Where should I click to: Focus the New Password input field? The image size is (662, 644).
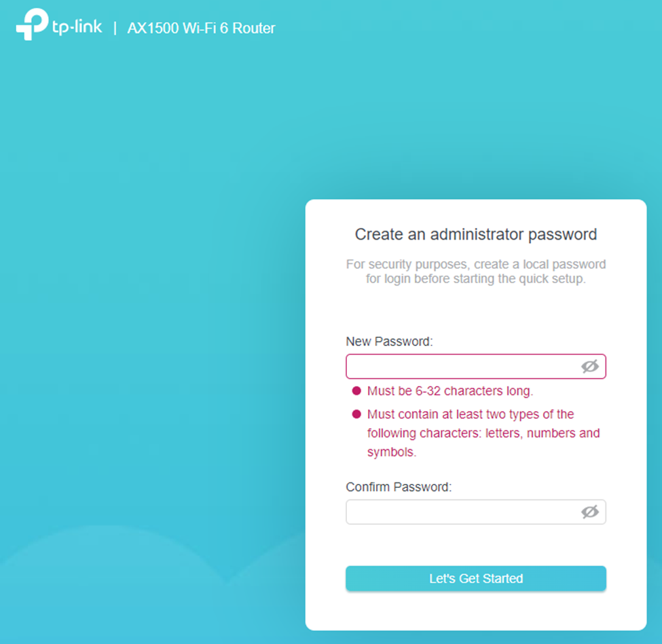(x=462, y=366)
